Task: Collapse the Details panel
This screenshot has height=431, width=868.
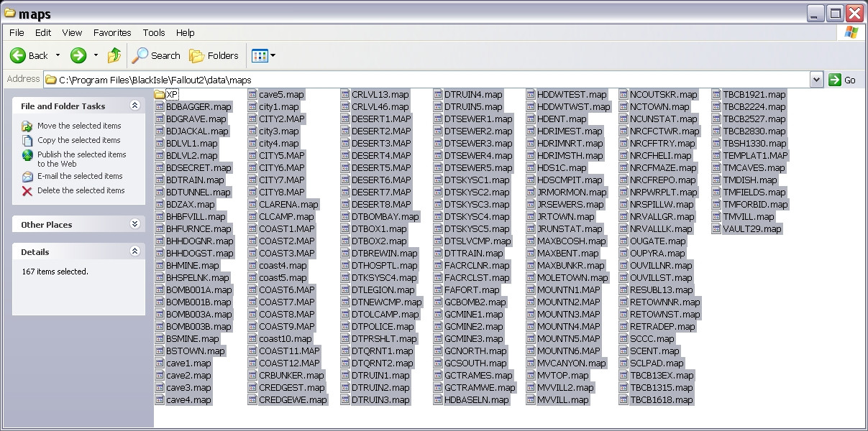Action: click(134, 251)
